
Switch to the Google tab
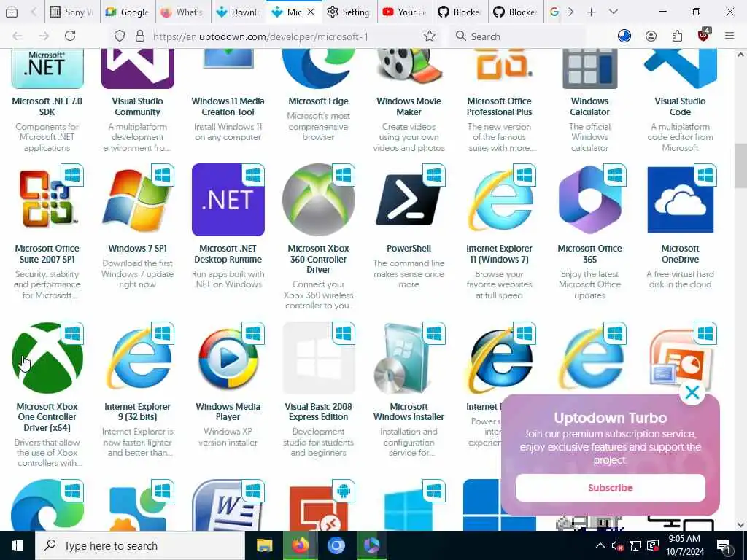click(128, 12)
